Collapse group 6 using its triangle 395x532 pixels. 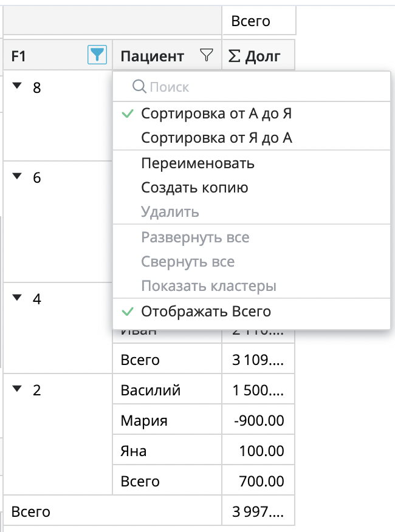(17, 176)
